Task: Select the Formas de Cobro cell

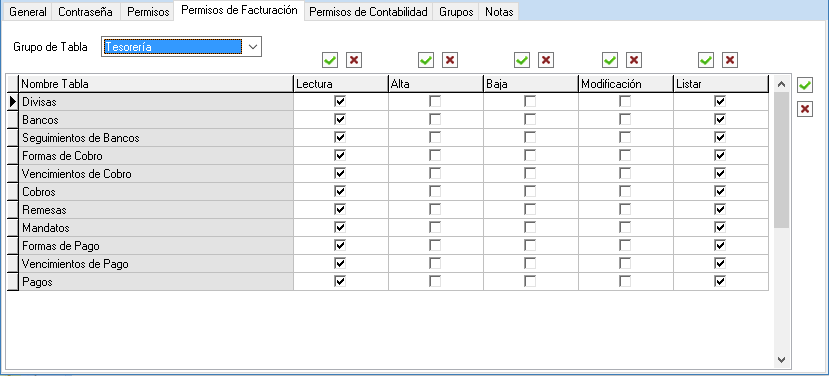Action: pos(156,155)
